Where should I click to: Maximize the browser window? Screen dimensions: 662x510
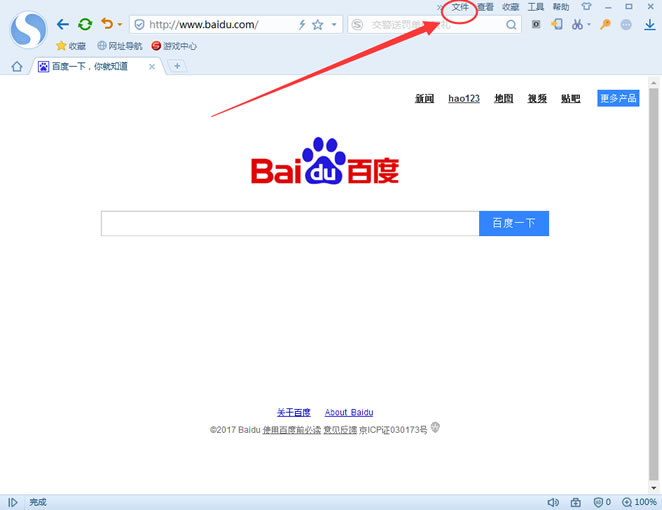(x=629, y=7)
